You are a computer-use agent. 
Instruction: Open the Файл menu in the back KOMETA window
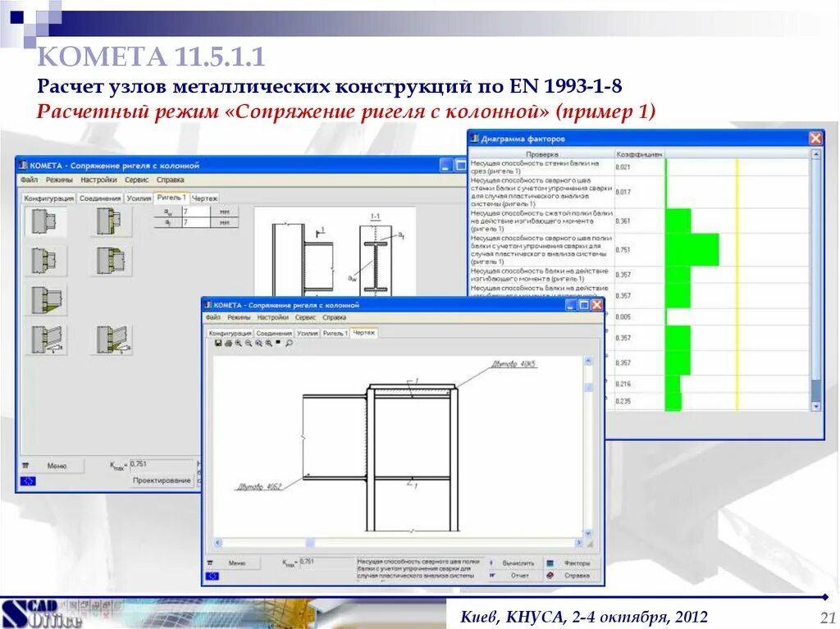pos(29,180)
